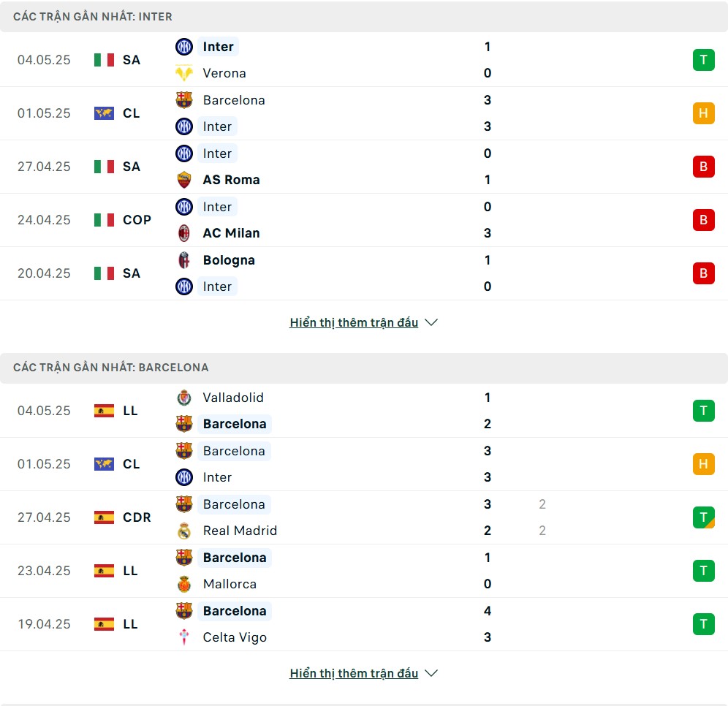This screenshot has width=728, height=706.
Task: Expand more Barcelona matches via chevron arrow
Action: [431, 673]
